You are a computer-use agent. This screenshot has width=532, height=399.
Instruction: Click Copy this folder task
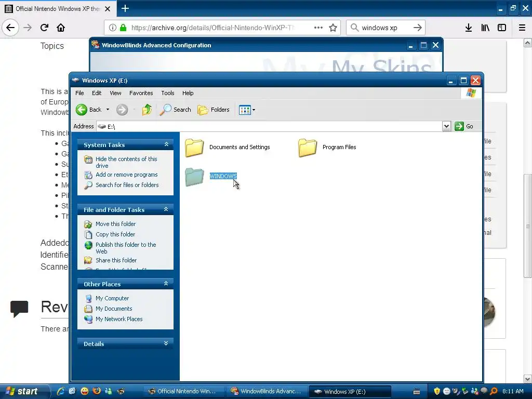click(x=115, y=234)
